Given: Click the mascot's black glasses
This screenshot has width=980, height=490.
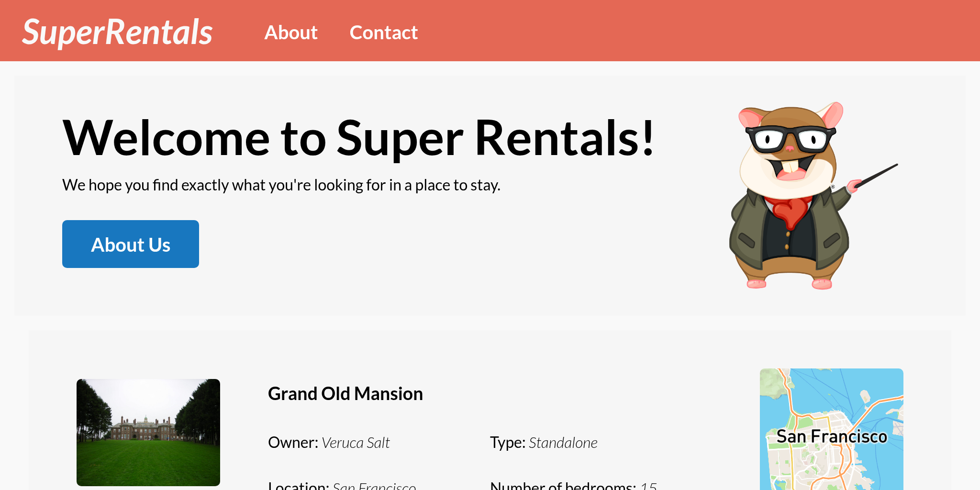Looking at the screenshot, I should pyautogui.click(x=790, y=138).
